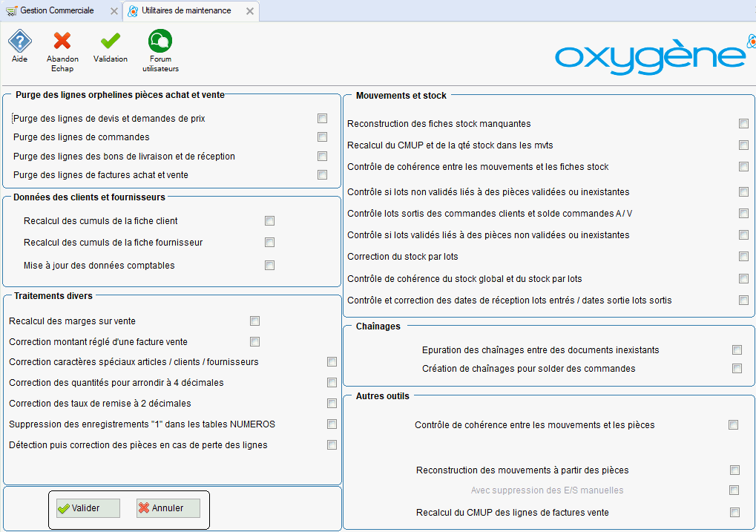Click the Oxygène logo
Viewport: 756px width, 532px height.
[655, 56]
